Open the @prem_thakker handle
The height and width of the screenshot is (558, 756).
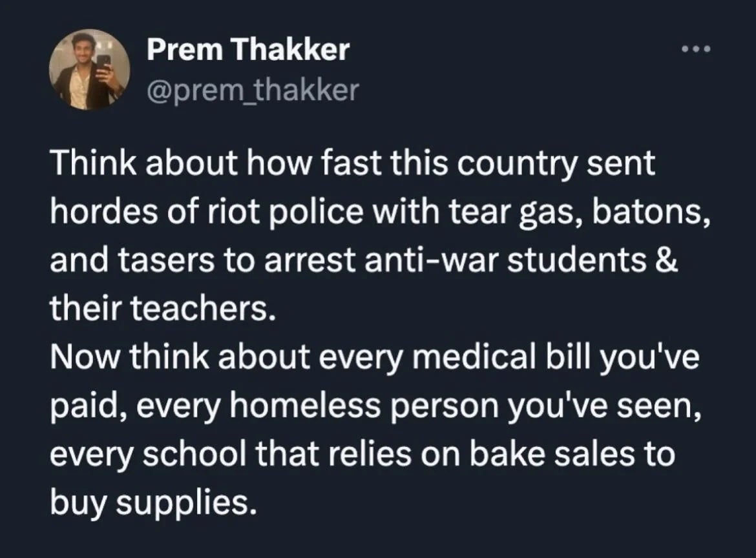251,90
